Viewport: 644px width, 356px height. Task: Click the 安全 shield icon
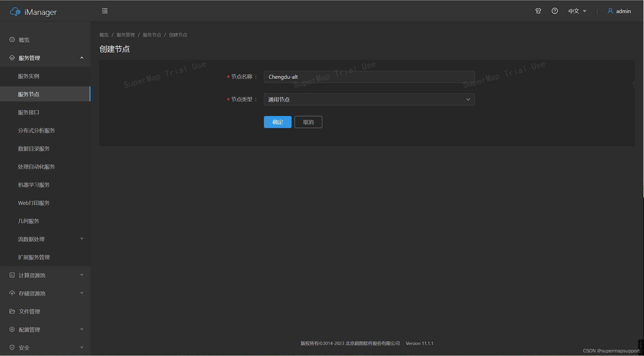point(12,347)
